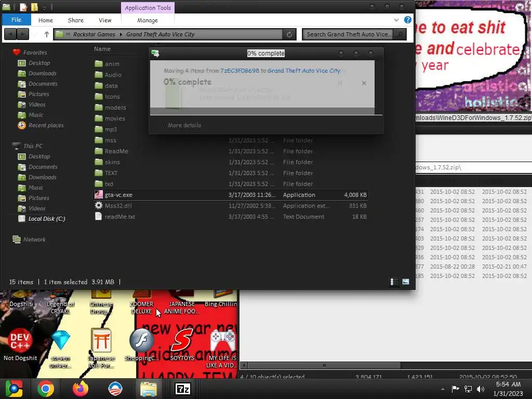Click the Explorer Back navigation arrow
Screen dimensions: 532x399
(x=10, y=34)
